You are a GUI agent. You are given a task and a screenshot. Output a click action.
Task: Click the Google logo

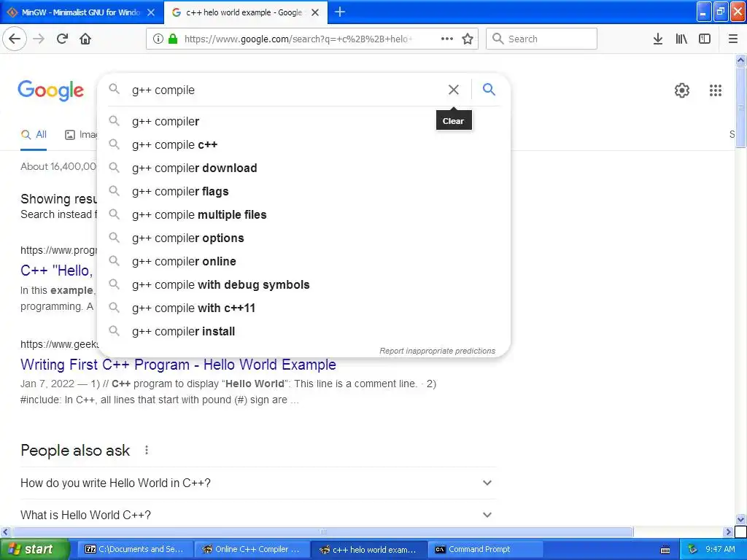coord(50,90)
